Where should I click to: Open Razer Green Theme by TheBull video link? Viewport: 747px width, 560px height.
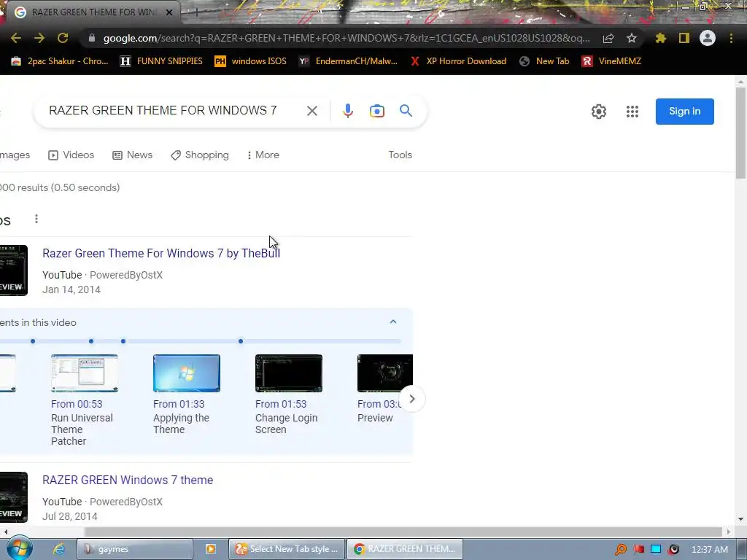tap(161, 253)
